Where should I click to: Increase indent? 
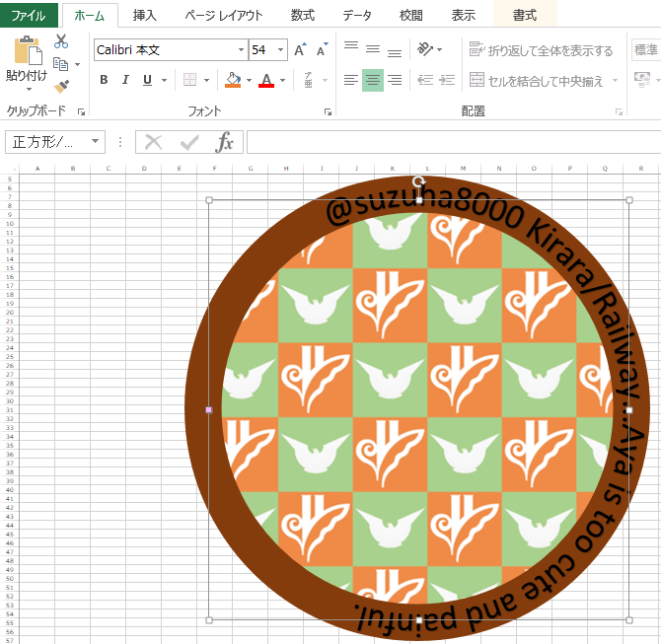pyautogui.click(x=447, y=80)
